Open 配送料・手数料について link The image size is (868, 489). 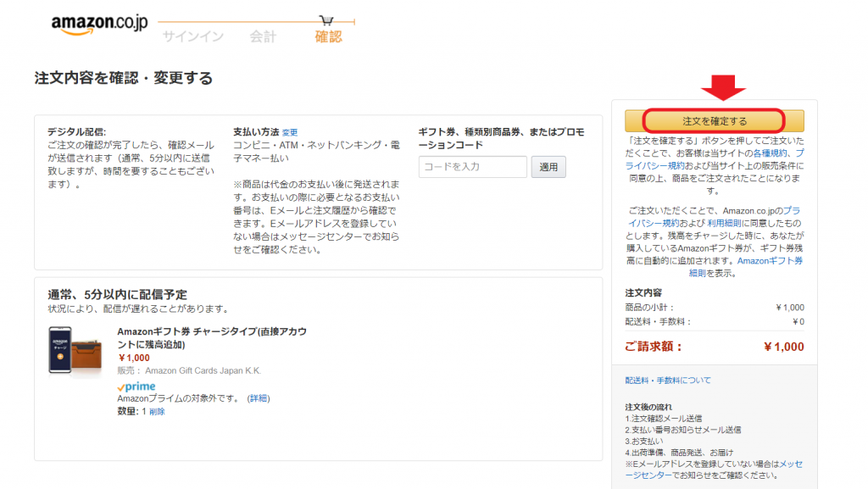668,381
